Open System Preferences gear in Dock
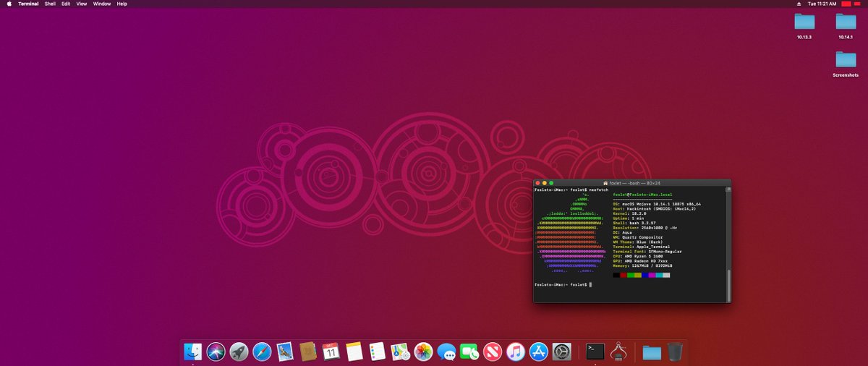 [562, 352]
